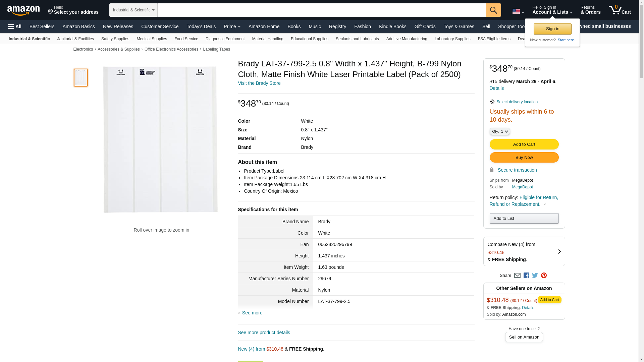Click the search magnifier button

point(493,10)
